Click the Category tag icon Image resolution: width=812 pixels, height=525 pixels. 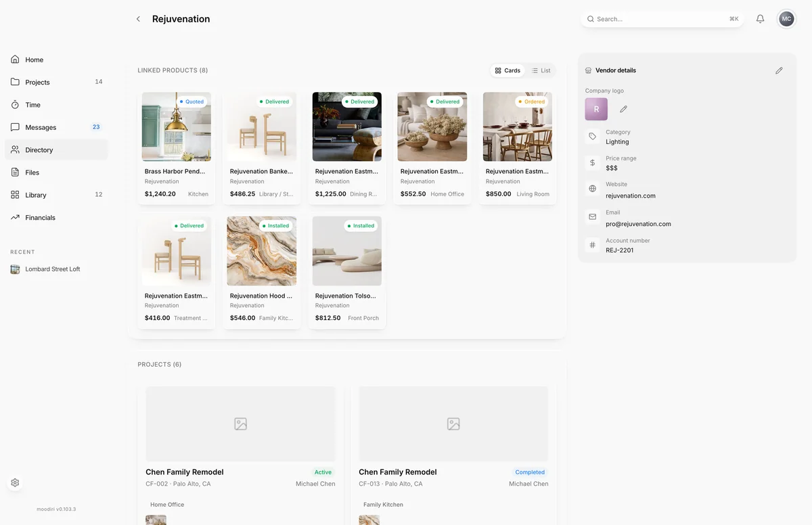click(593, 137)
